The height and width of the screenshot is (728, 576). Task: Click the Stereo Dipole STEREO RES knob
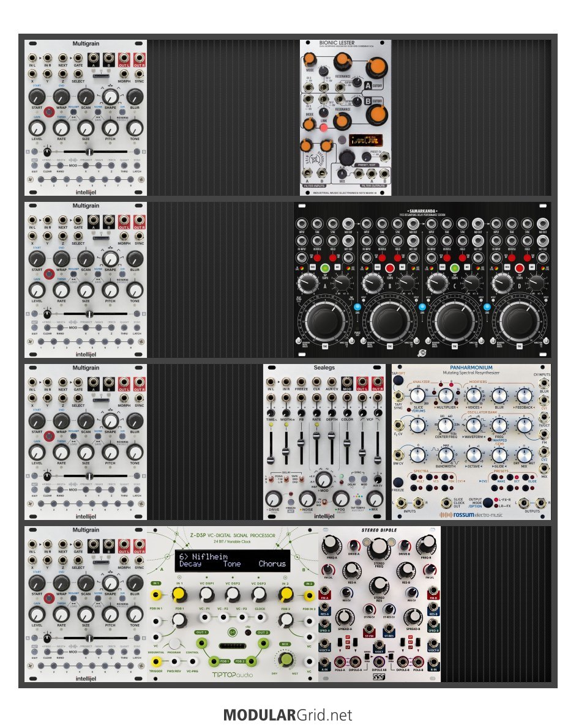coord(379,586)
